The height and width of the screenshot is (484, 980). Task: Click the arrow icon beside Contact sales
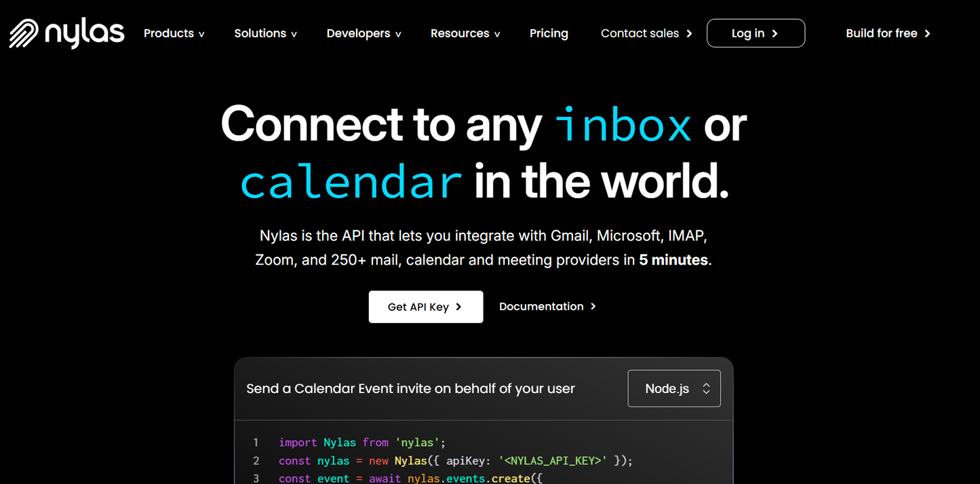pyautogui.click(x=689, y=33)
